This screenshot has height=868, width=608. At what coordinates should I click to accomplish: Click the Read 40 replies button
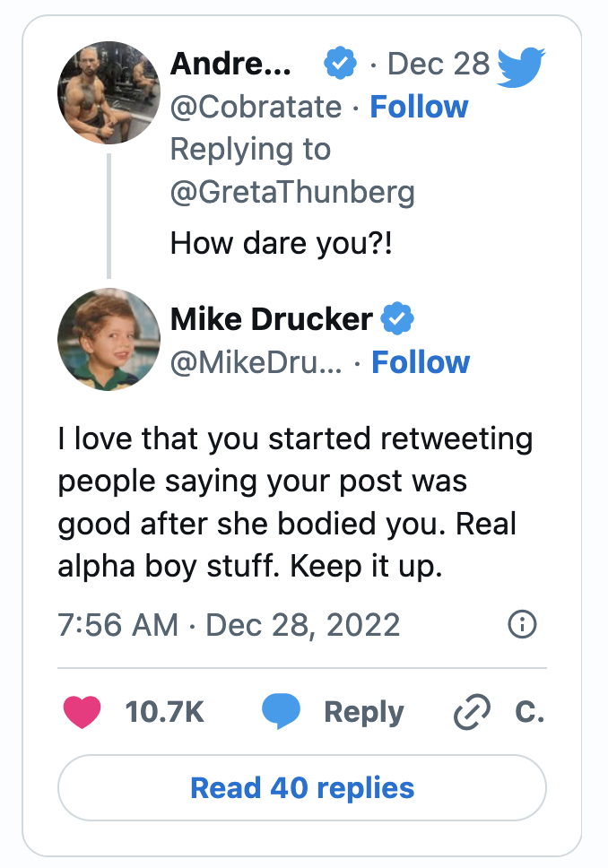(x=302, y=787)
